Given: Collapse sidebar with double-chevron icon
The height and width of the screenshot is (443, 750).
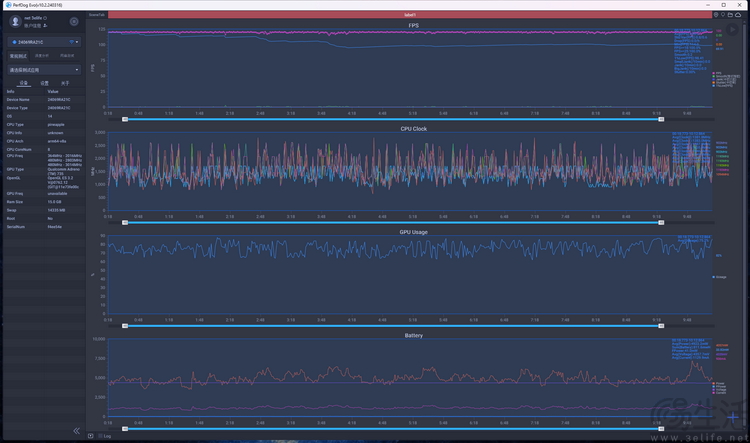Looking at the screenshot, I should pos(77,431).
